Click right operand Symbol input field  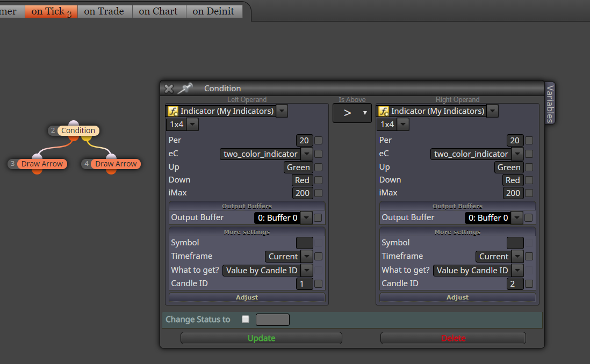[x=515, y=243]
